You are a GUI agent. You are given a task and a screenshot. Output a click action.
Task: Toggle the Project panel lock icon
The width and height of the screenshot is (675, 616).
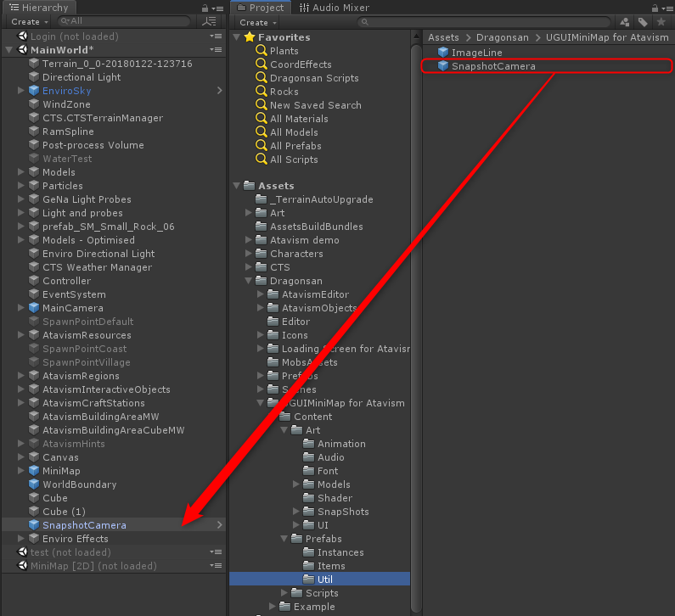(655, 8)
